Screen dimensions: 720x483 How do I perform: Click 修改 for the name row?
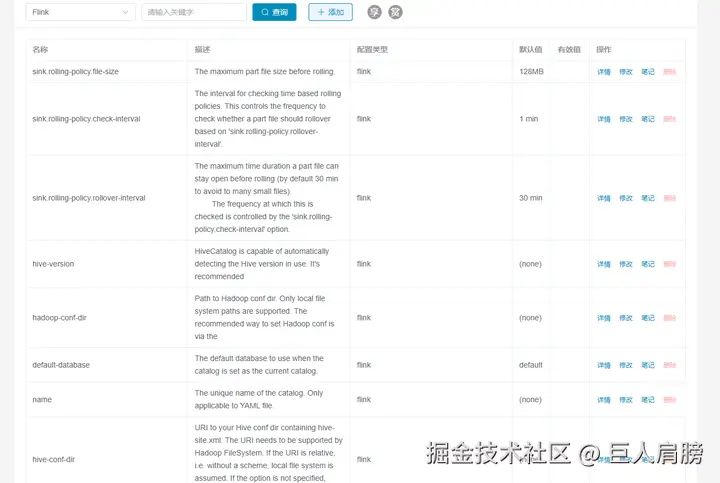point(626,400)
